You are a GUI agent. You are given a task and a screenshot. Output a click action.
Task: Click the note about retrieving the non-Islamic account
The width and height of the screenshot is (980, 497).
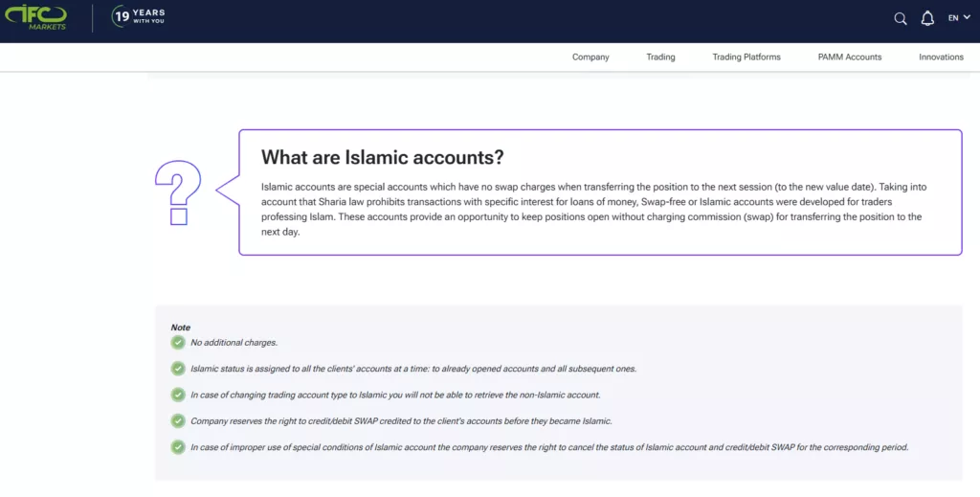(395, 395)
